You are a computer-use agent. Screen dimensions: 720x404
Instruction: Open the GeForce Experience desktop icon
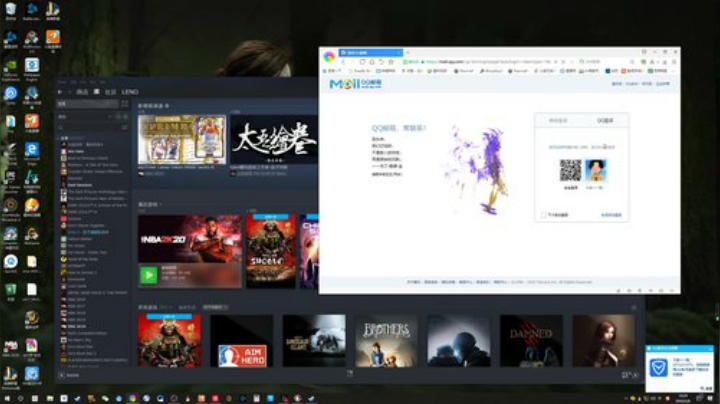tap(11, 69)
